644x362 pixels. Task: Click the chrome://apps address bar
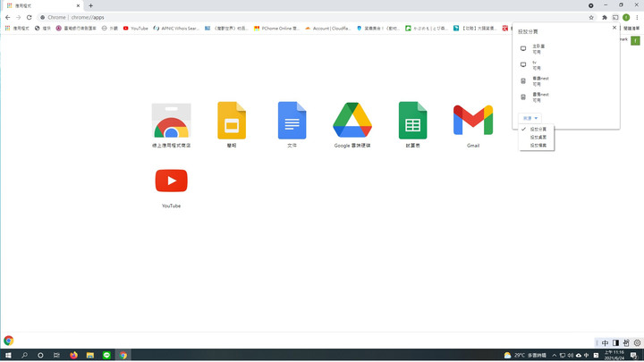point(312,17)
